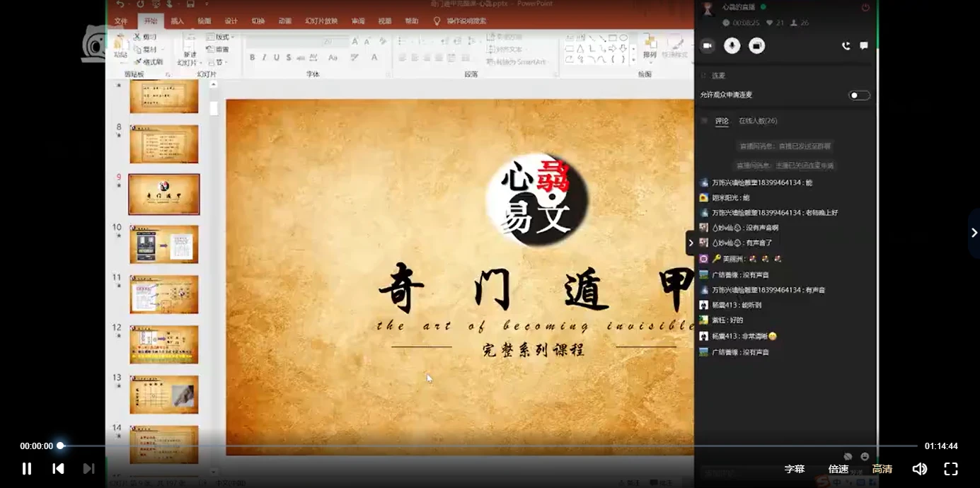Open the 设计 Design ribbon tab

(x=231, y=21)
